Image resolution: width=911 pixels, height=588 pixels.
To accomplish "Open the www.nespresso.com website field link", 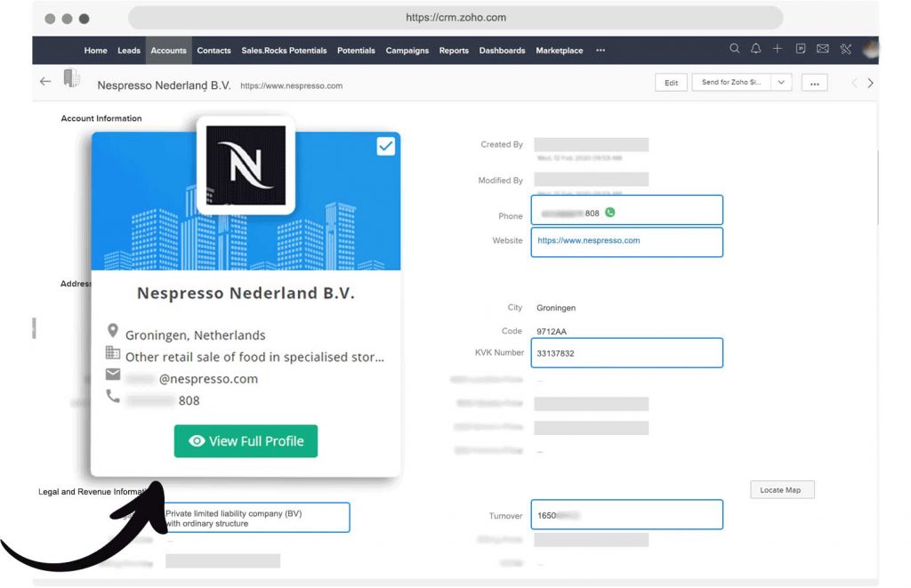I will (589, 241).
